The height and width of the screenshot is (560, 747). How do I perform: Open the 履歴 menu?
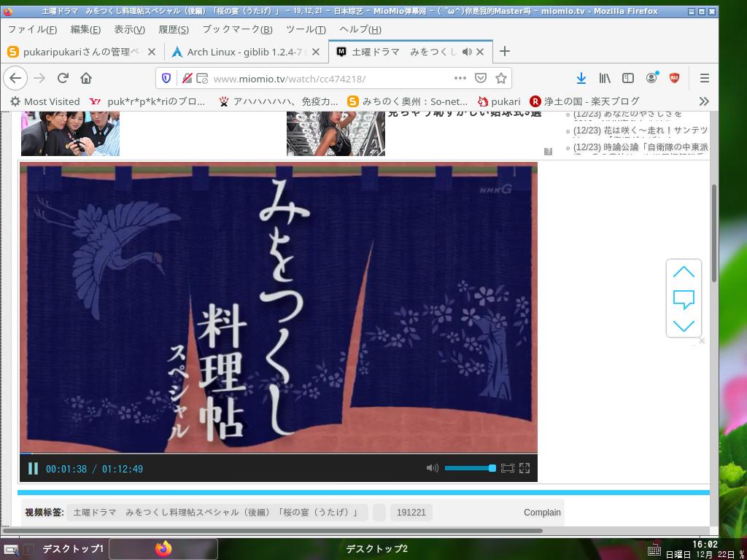coord(174,29)
